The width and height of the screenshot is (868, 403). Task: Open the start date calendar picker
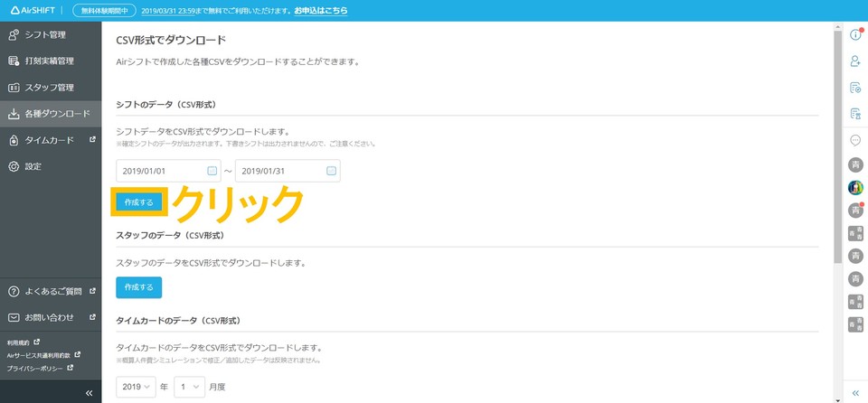coord(212,171)
